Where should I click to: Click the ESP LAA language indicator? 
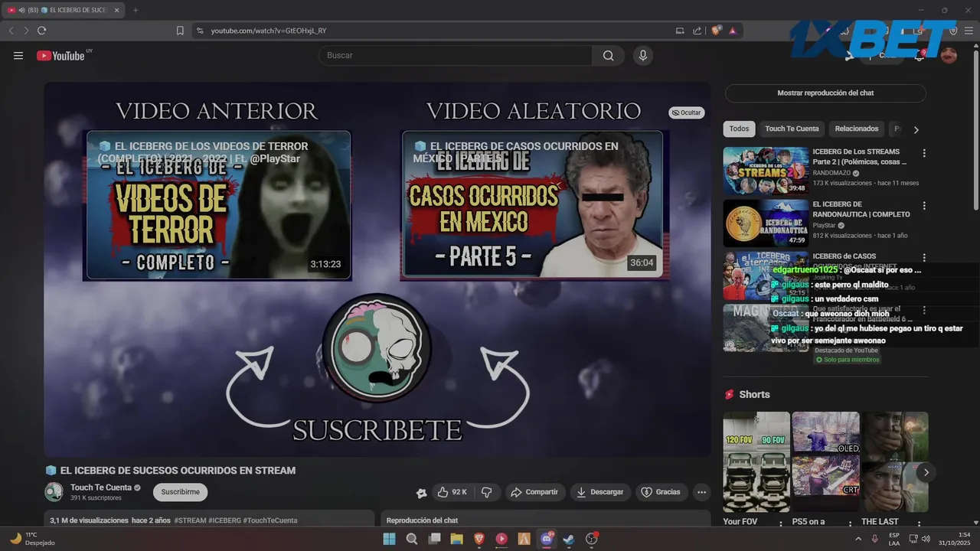893,538
